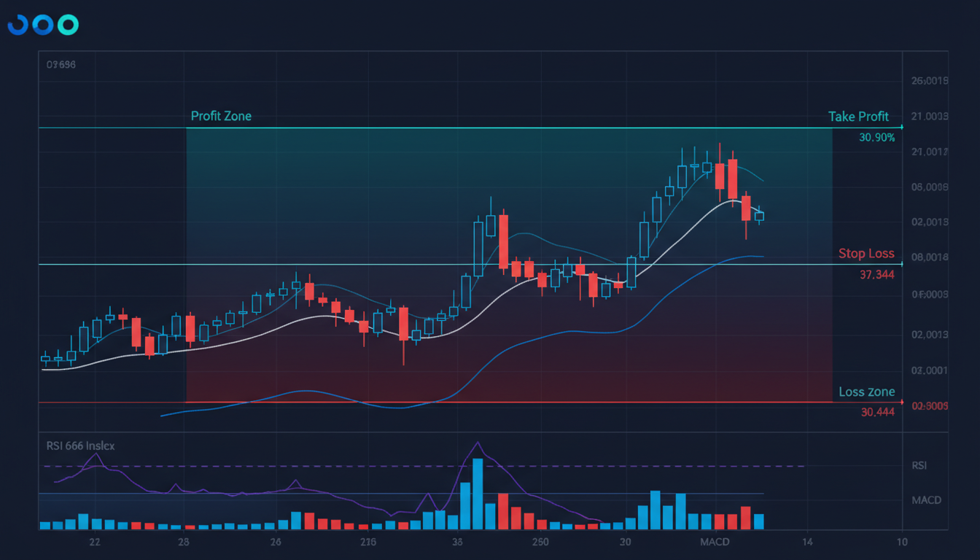Collapse the MACD indicator panel
The image size is (980, 560).
coord(926,500)
